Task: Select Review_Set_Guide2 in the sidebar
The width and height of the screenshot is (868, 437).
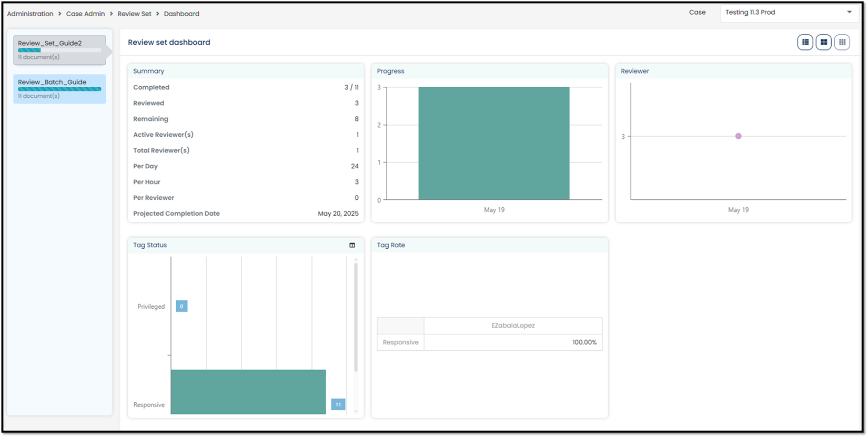Action: (50, 43)
